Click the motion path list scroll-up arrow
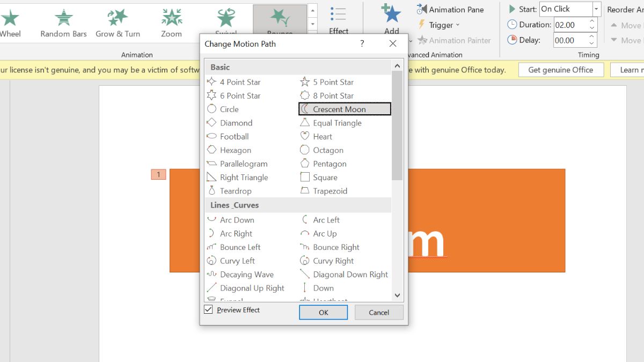The width and height of the screenshot is (644, 362). coord(397,66)
